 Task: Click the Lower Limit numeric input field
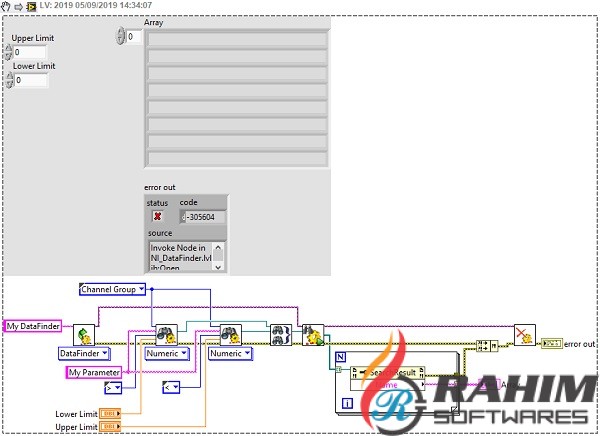(31, 80)
